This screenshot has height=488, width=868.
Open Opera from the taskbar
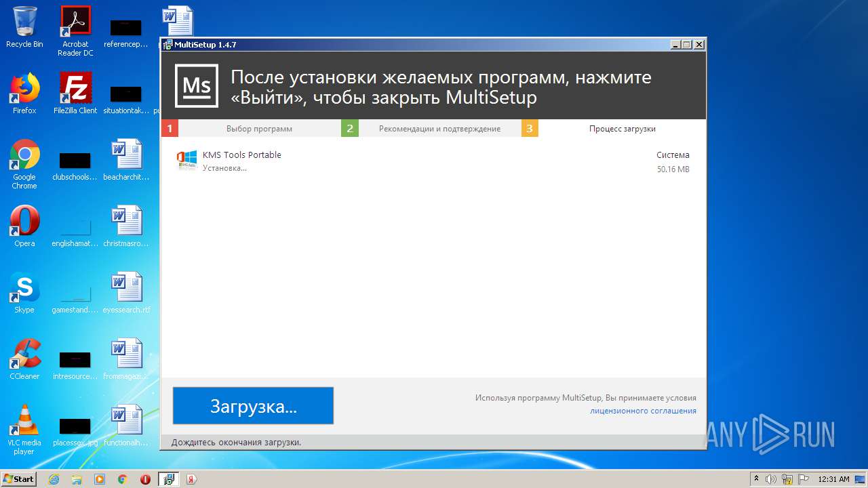click(146, 479)
